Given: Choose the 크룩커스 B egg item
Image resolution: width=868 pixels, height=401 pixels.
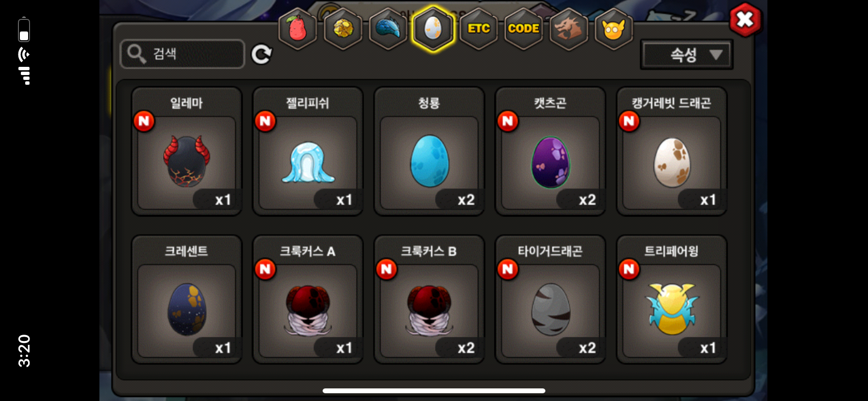Looking at the screenshot, I should pyautogui.click(x=429, y=300).
